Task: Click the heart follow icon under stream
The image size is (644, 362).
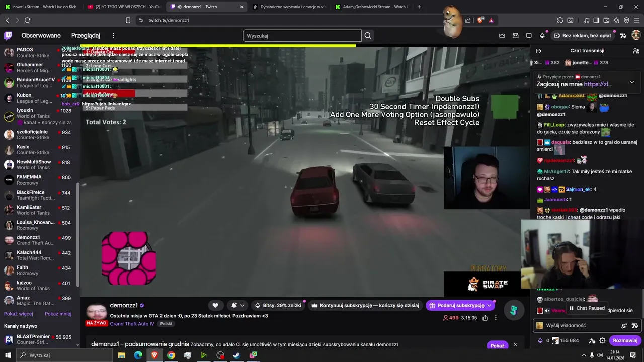Action: click(215, 305)
